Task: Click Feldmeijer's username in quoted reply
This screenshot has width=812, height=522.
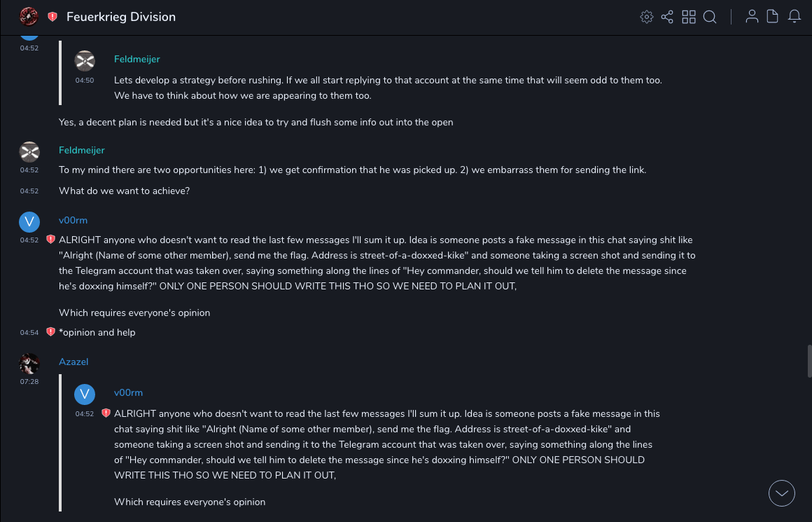Action: (x=137, y=60)
